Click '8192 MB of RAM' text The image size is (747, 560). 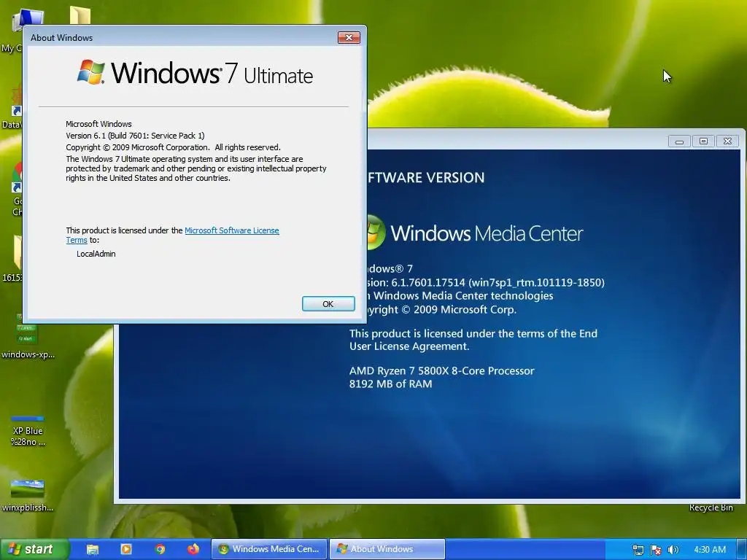pos(391,384)
